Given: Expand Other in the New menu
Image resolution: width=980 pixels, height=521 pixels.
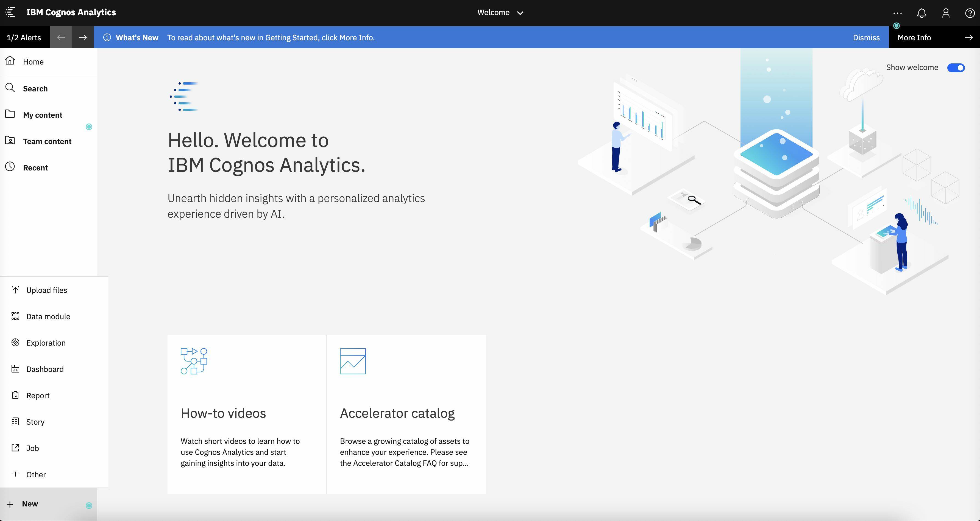Looking at the screenshot, I should [x=36, y=474].
